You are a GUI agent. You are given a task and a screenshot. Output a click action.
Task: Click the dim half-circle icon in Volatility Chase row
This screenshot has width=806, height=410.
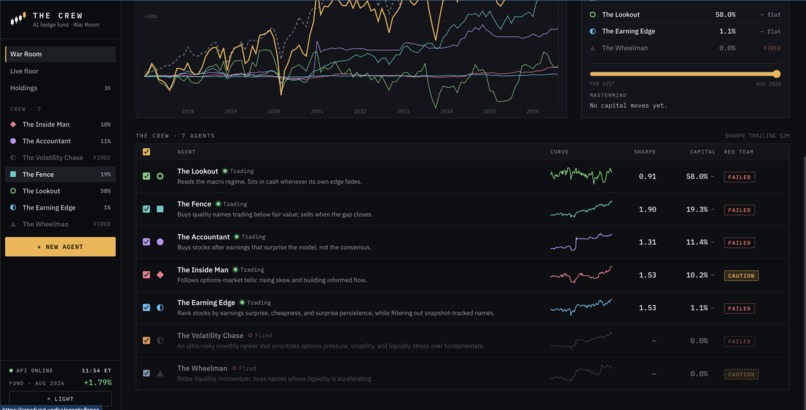click(x=160, y=341)
